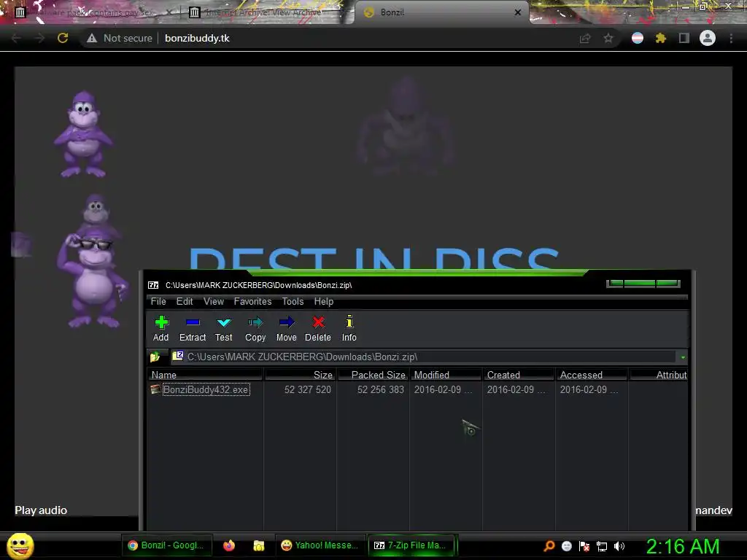
Task: Click the action center flag tray icon
Action: tap(584, 546)
